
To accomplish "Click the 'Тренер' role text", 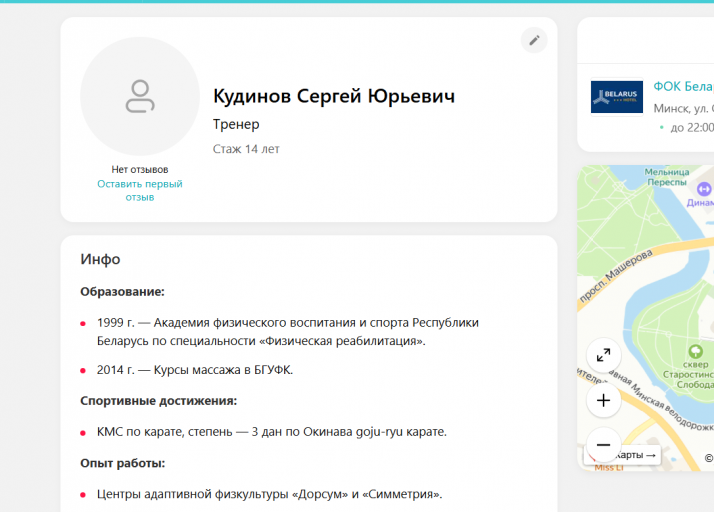I will click(x=236, y=124).
